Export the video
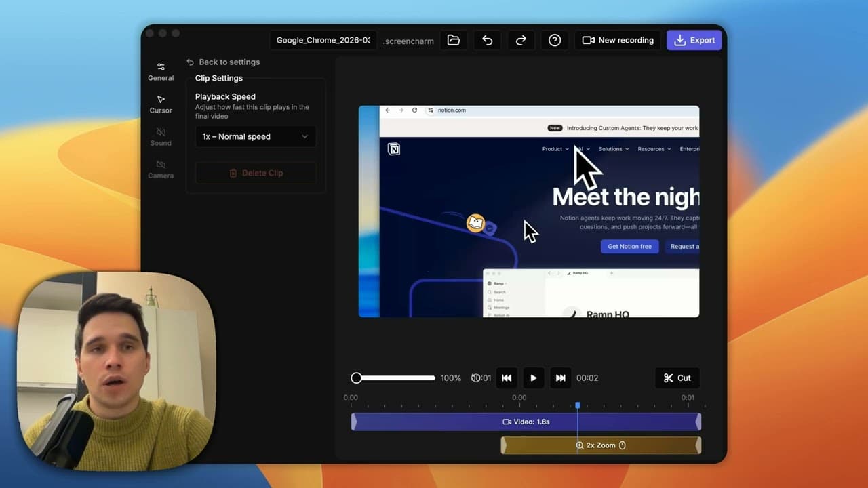 [x=694, y=40]
